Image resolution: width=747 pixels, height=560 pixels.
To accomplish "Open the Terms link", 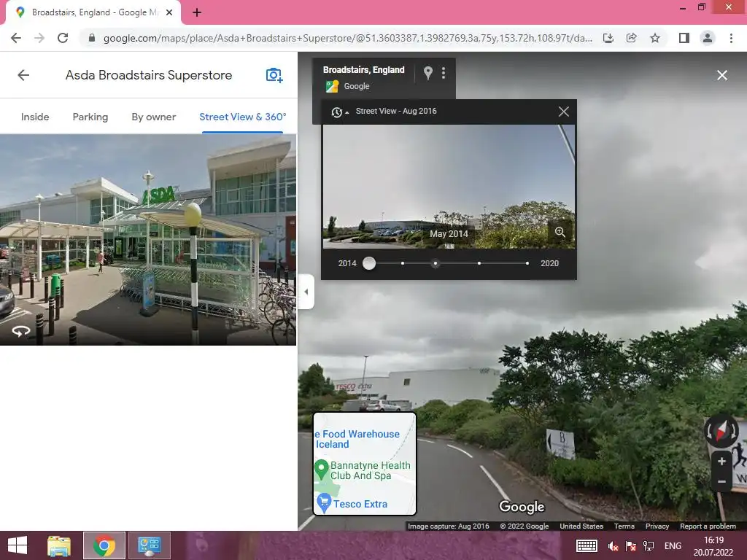I will click(624, 526).
